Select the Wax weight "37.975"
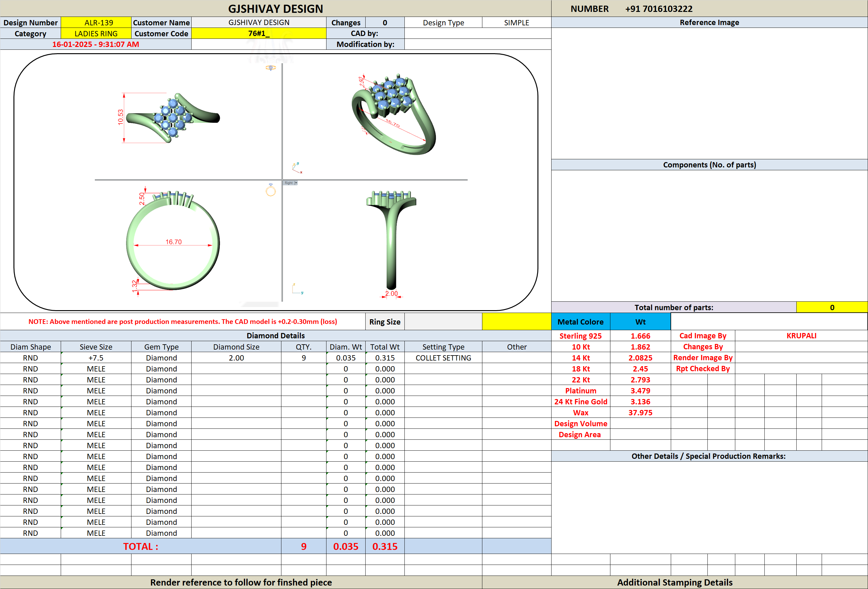This screenshot has height=589, width=868. (x=640, y=413)
